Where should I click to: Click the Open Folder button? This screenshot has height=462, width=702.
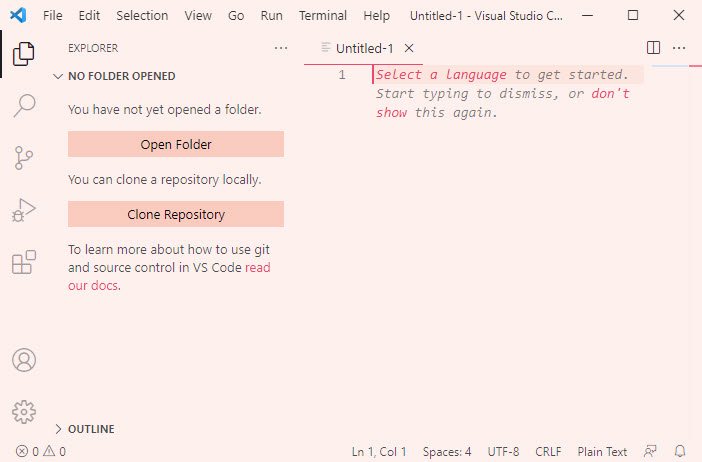tap(176, 144)
